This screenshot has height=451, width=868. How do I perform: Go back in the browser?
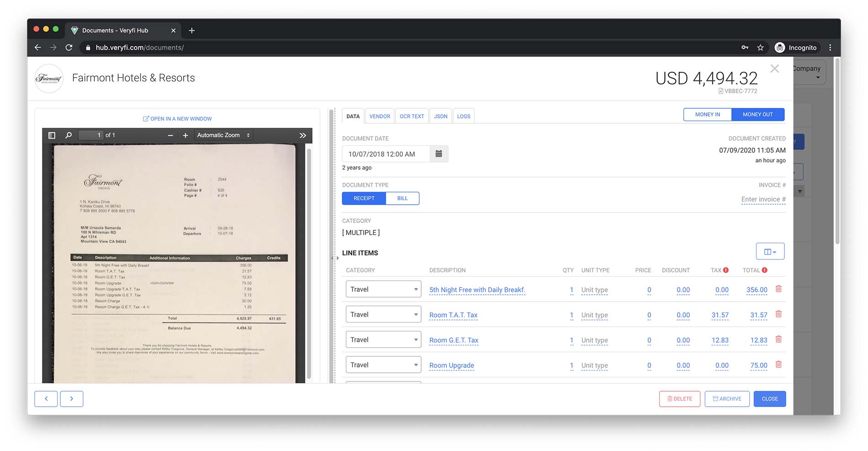click(38, 48)
